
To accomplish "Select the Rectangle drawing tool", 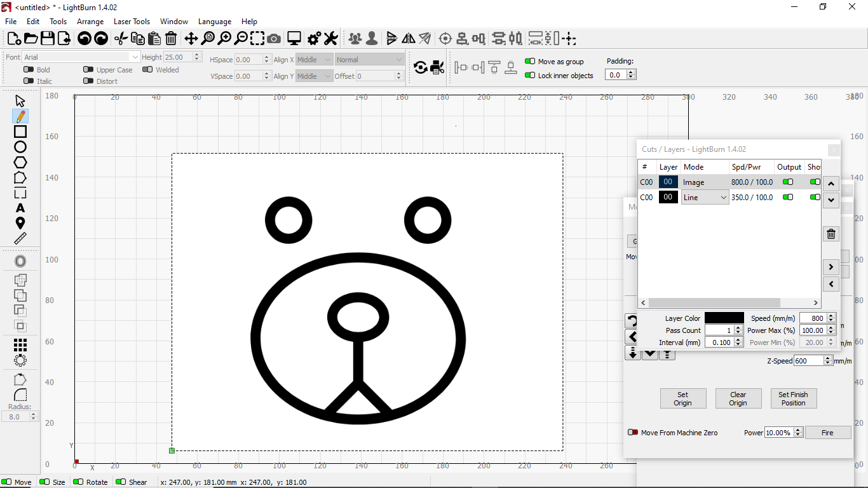I will pos(20,132).
